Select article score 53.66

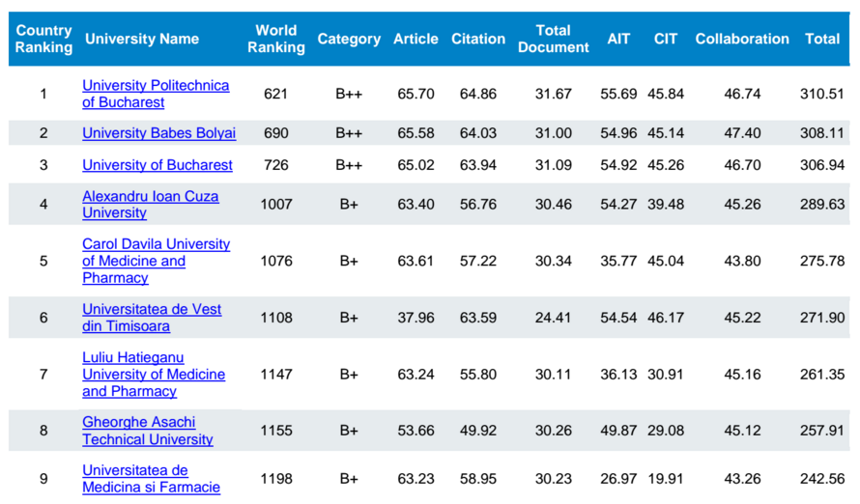[x=416, y=431]
